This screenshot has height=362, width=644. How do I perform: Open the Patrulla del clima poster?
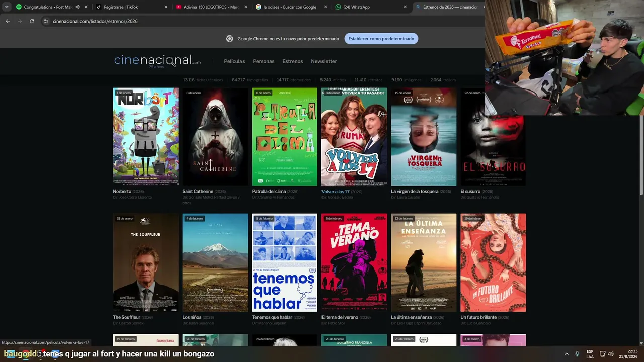[x=284, y=137]
